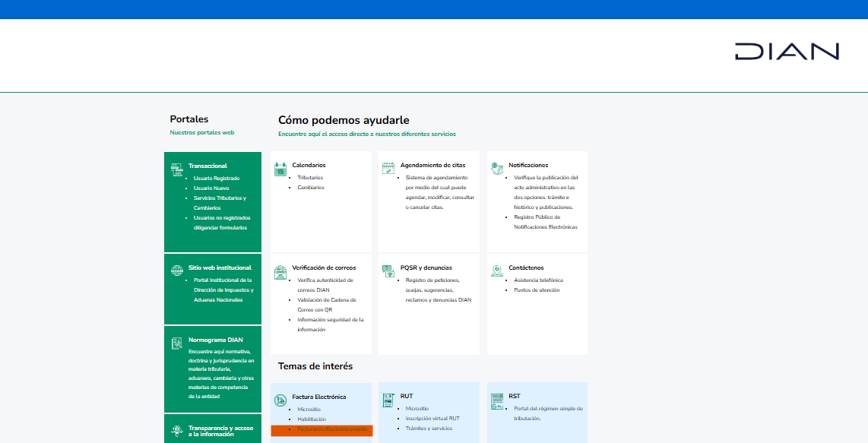This screenshot has width=868, height=443.
Task: Open Normograma DIAN heading
Action: coord(215,340)
